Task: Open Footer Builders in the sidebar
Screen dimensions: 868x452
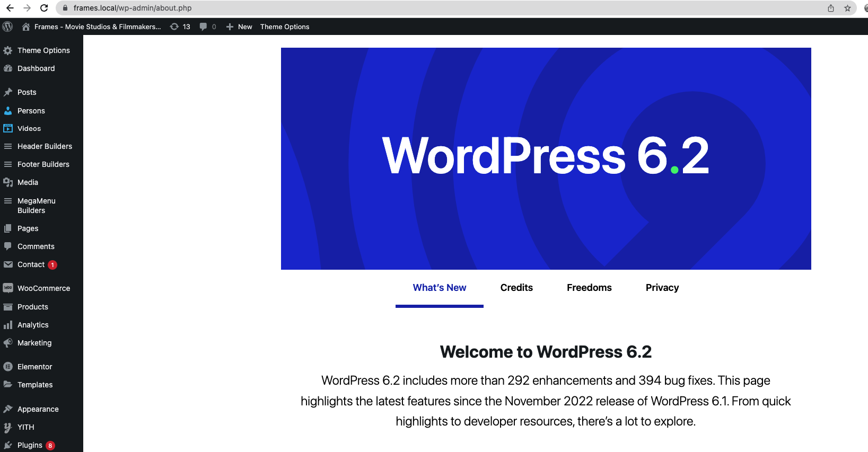Action: click(x=43, y=164)
